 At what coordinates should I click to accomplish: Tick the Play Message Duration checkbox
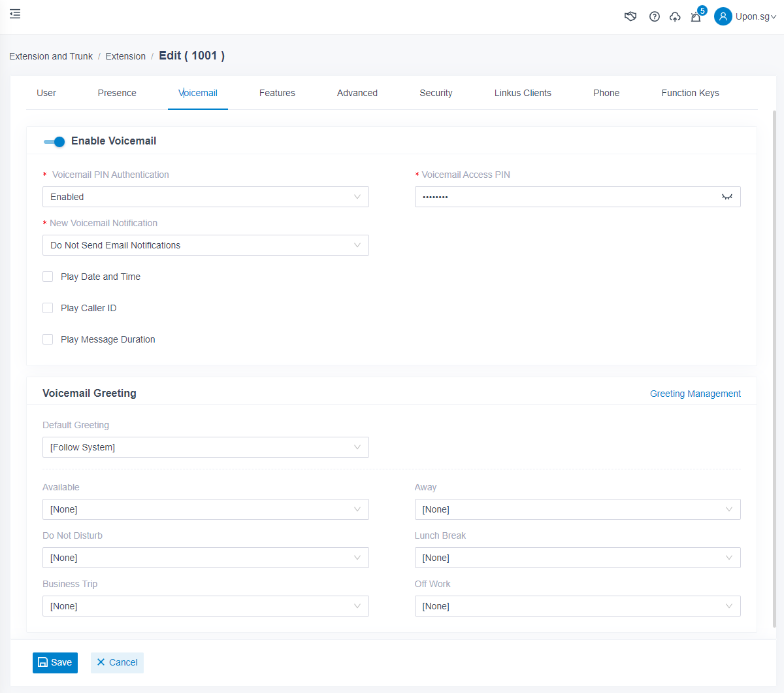[x=48, y=339]
